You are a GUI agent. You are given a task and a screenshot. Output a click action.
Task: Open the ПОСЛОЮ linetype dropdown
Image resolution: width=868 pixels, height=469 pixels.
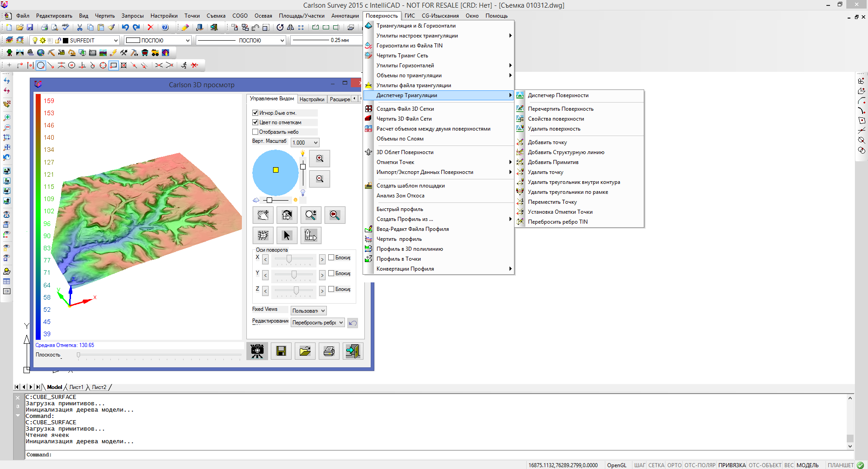tap(282, 40)
